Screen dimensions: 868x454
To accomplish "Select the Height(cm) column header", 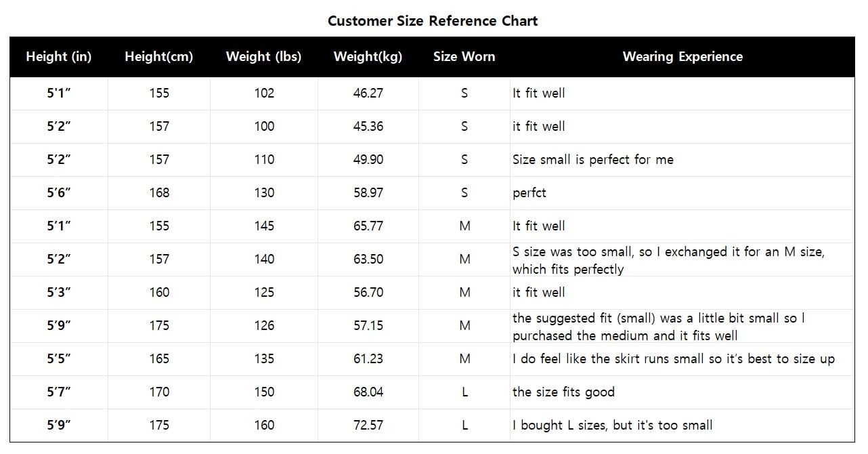I will tap(159, 57).
